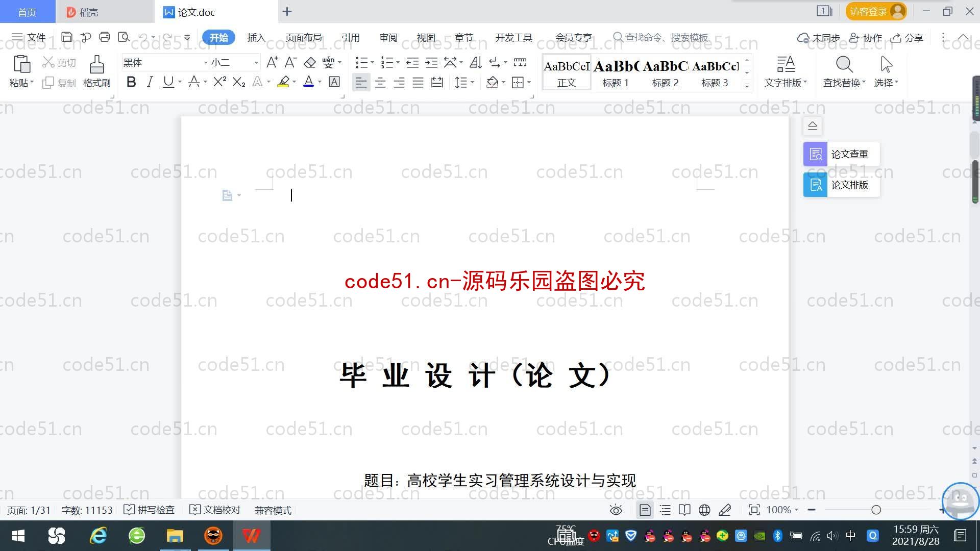Image resolution: width=980 pixels, height=551 pixels.
Task: Select the Format Painter brush
Action: (x=96, y=65)
